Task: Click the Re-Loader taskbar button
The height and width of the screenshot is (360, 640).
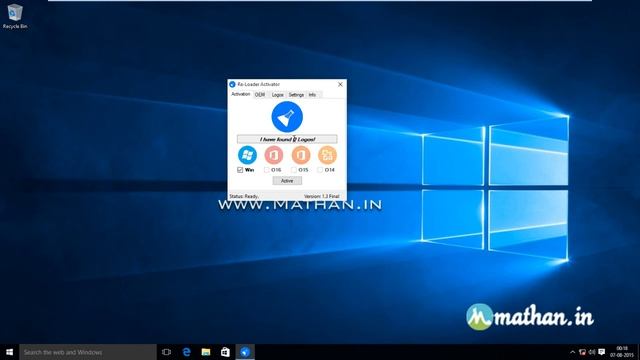Action: [x=245, y=352]
